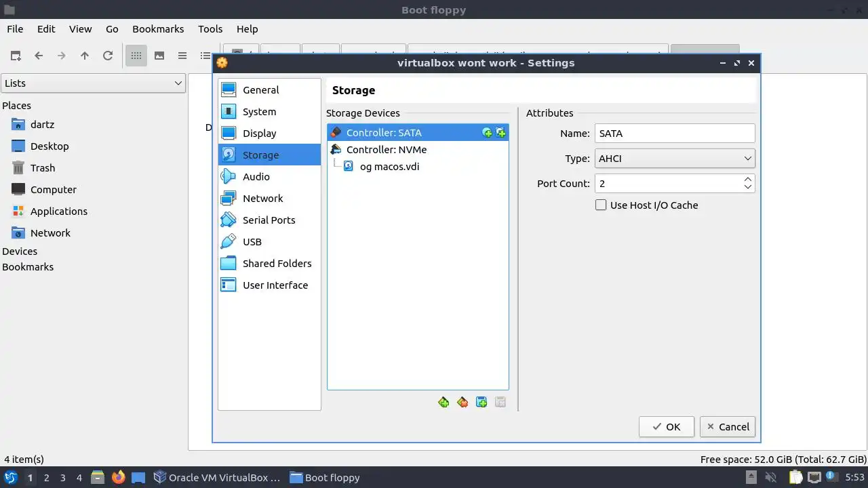868x488 pixels.
Task: Select Controller: SATA in storage devices
Action: [418, 133]
